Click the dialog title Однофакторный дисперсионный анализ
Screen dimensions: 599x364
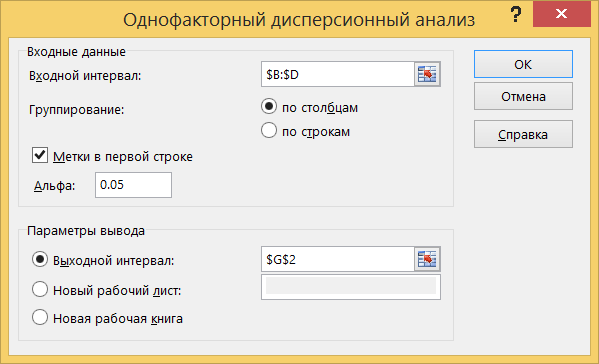tap(299, 19)
